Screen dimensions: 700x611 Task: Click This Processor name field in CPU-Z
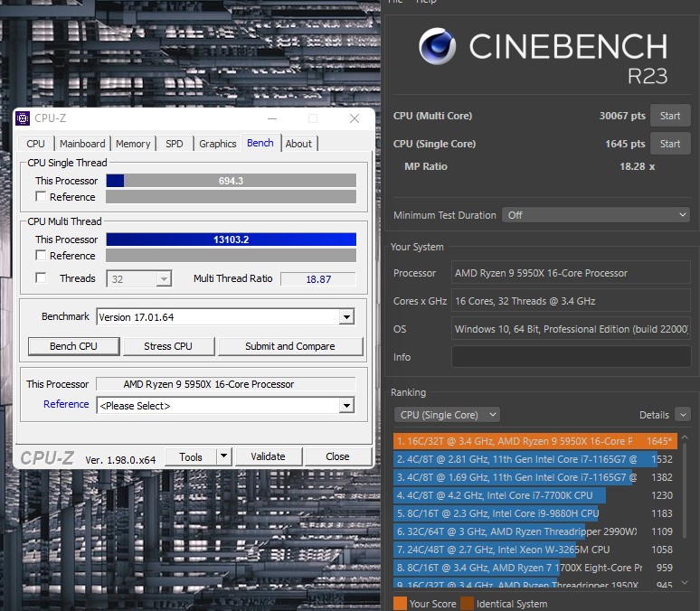(226, 384)
